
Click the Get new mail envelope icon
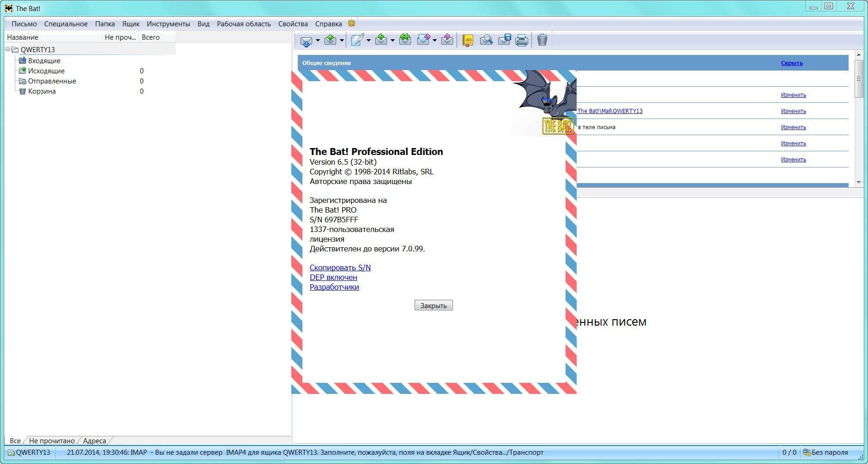[x=306, y=41]
